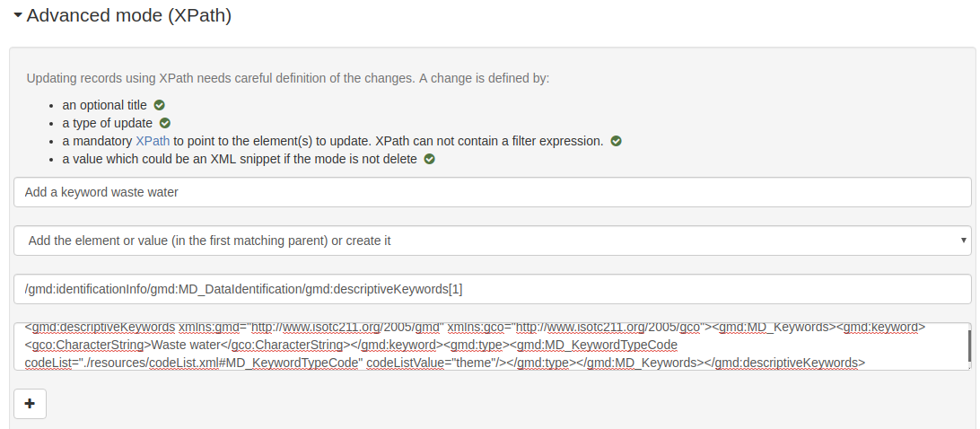
Task: Add another change with plus button
Action: pos(30,404)
